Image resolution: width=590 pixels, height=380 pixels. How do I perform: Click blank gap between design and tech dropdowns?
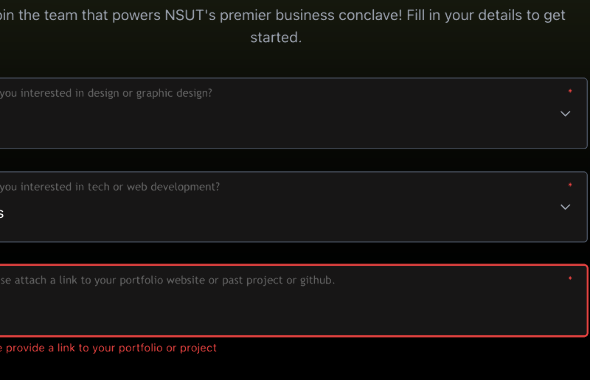[x=293, y=160]
